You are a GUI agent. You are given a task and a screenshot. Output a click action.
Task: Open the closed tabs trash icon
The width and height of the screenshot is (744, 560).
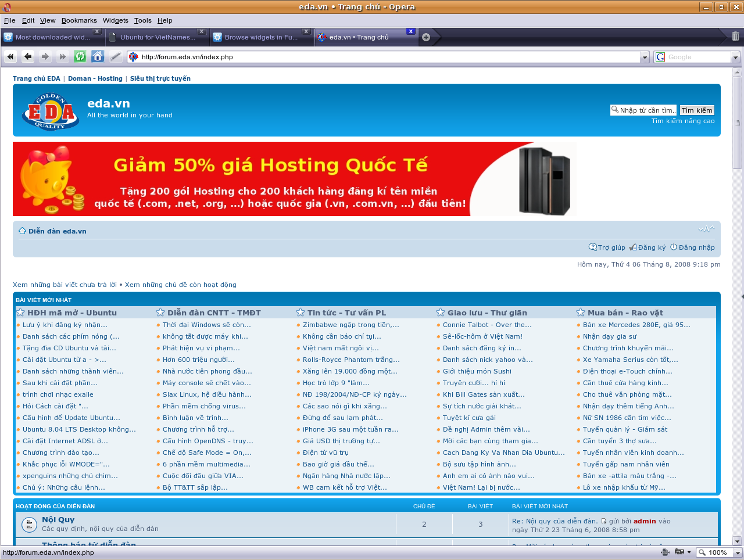point(735,36)
